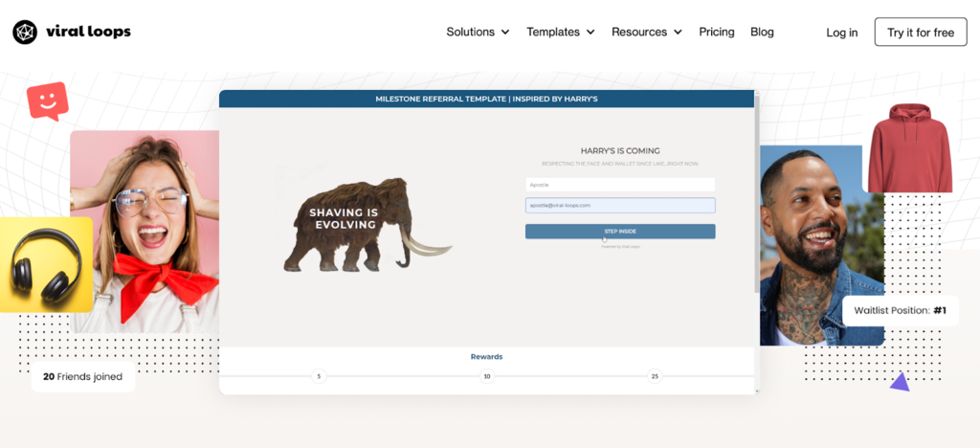
Task: Click the purple triangle icon
Action: 900,382
